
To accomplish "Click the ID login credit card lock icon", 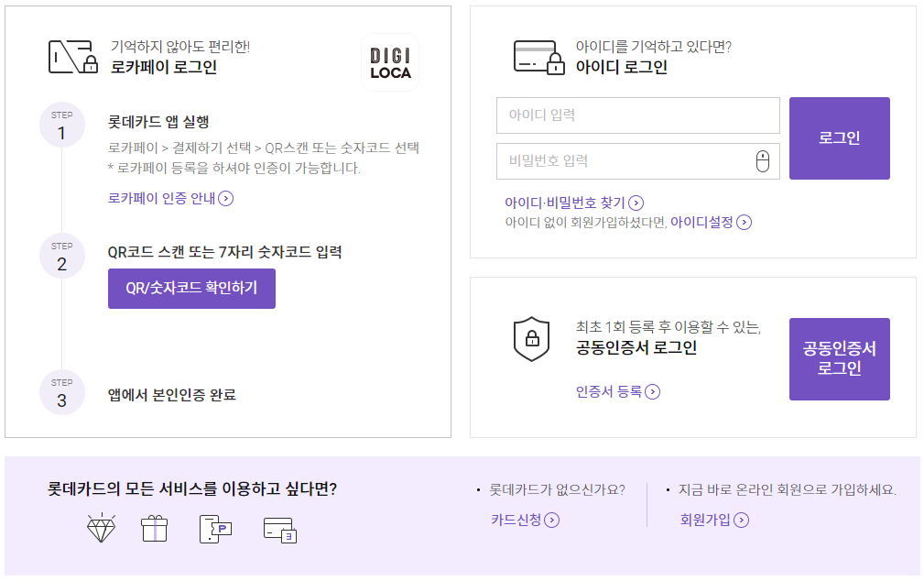I will (x=539, y=57).
